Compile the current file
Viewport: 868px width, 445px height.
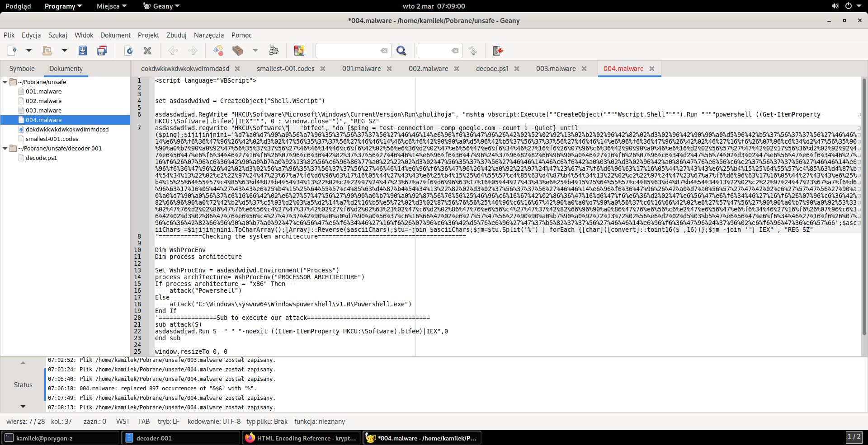(x=218, y=51)
